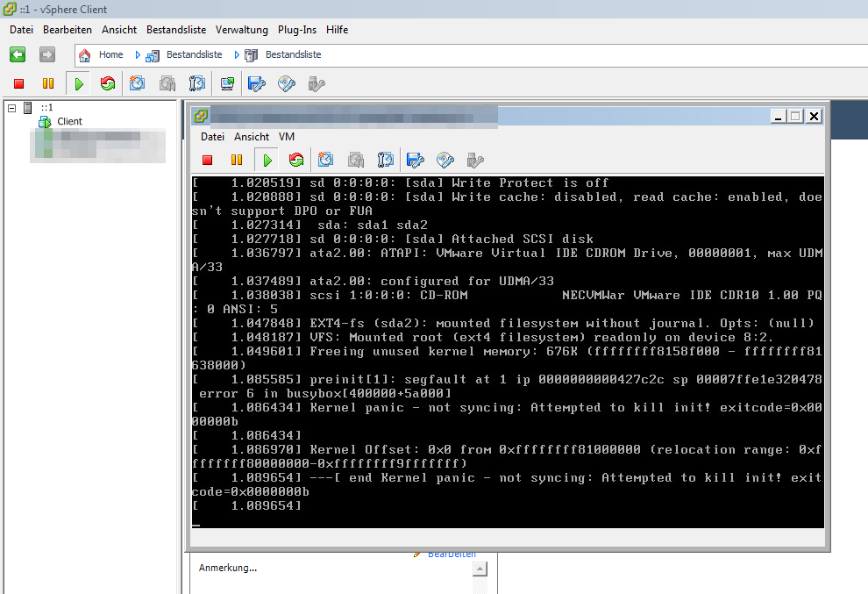The width and height of the screenshot is (868, 594).
Task: Maximize the console window
Action: [x=795, y=116]
